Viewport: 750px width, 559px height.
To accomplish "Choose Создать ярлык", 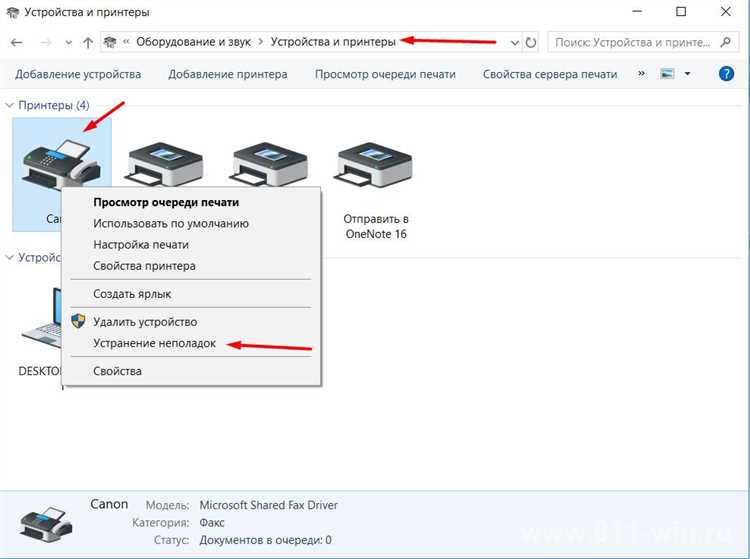I will click(x=132, y=294).
